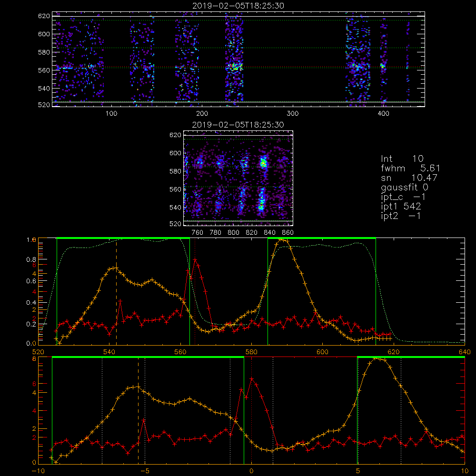Select the 'ipt_c -1' parameter line
The image size is (476, 476).
404,198
